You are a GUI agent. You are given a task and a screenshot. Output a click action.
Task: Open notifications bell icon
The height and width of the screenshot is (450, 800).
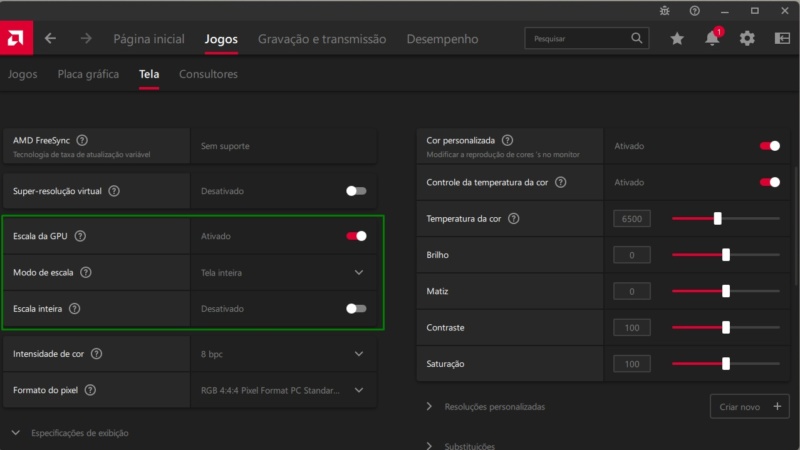712,38
